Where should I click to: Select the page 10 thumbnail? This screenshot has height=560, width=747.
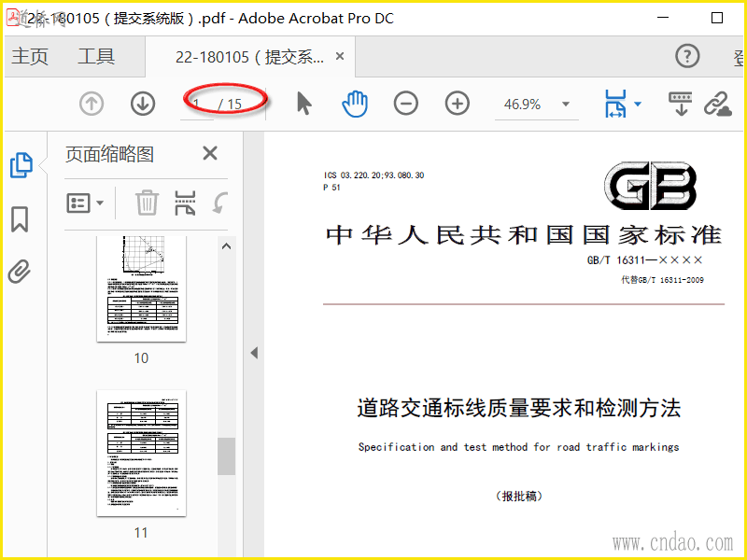point(142,288)
